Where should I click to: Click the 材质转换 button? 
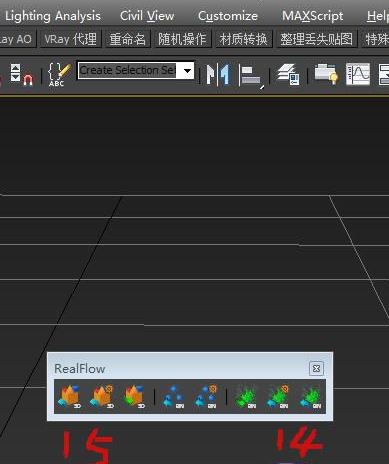tap(243, 39)
